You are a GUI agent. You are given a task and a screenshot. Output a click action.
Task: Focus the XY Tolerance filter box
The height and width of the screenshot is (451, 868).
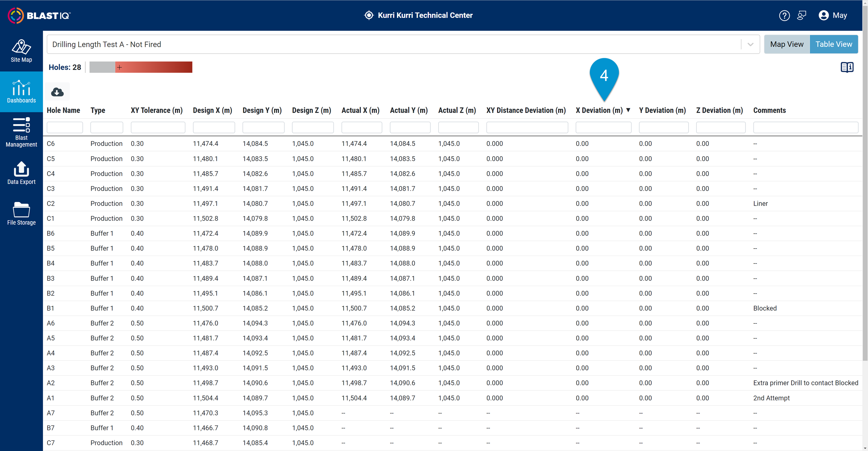[x=158, y=127]
